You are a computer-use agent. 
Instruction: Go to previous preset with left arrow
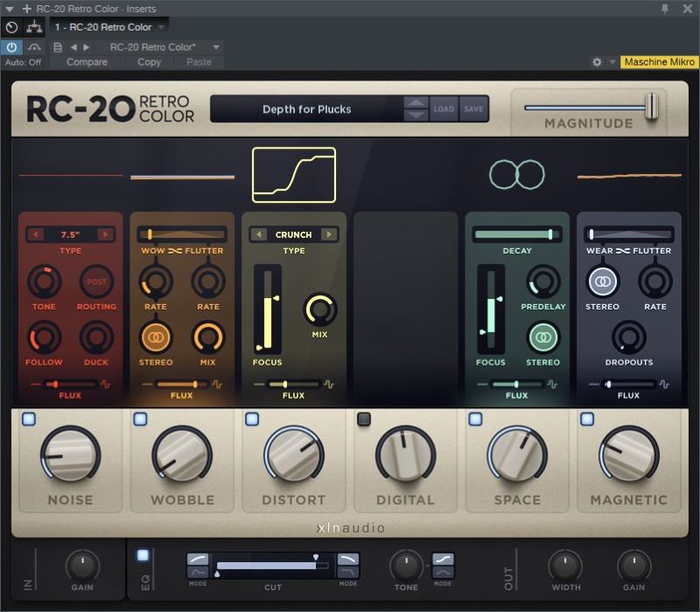(x=73, y=47)
